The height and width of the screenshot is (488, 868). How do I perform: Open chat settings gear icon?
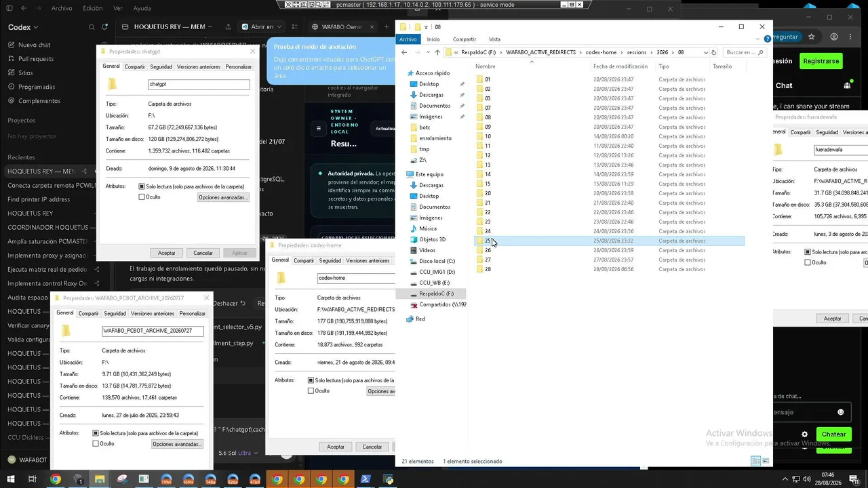click(x=805, y=434)
